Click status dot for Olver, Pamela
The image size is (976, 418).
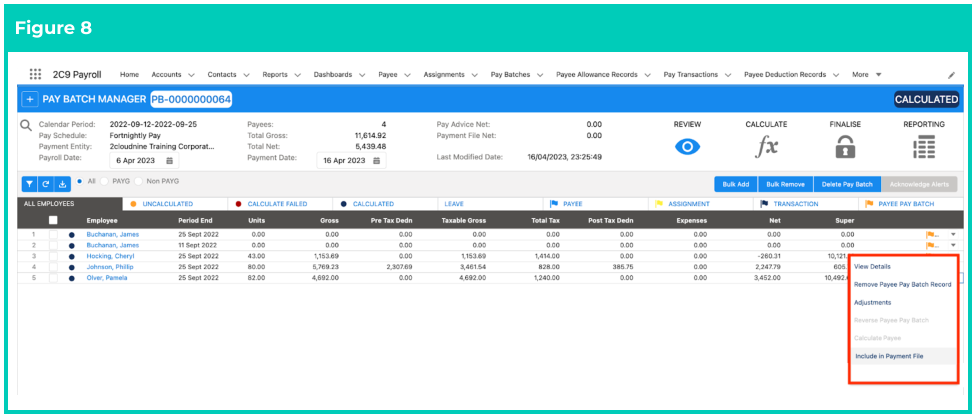71,278
